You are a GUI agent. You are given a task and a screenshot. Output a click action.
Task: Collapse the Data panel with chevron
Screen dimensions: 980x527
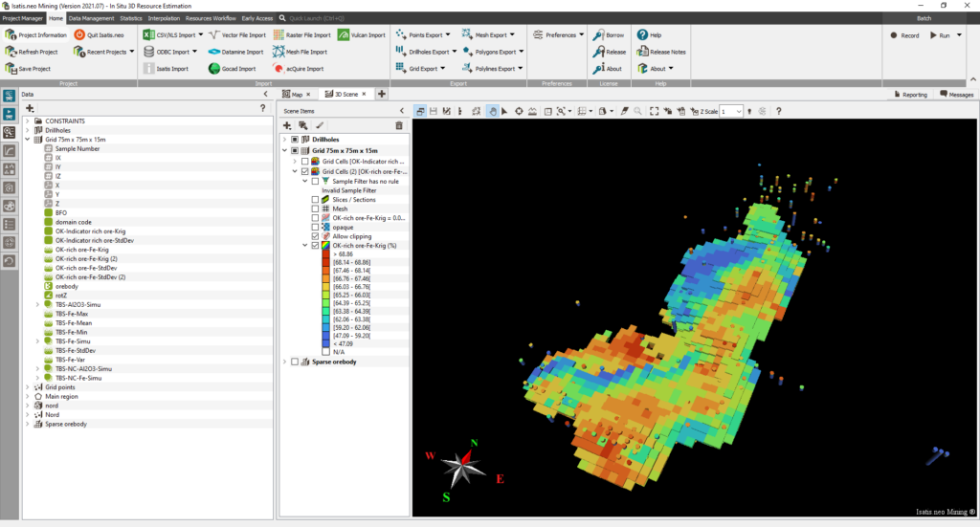(x=266, y=95)
